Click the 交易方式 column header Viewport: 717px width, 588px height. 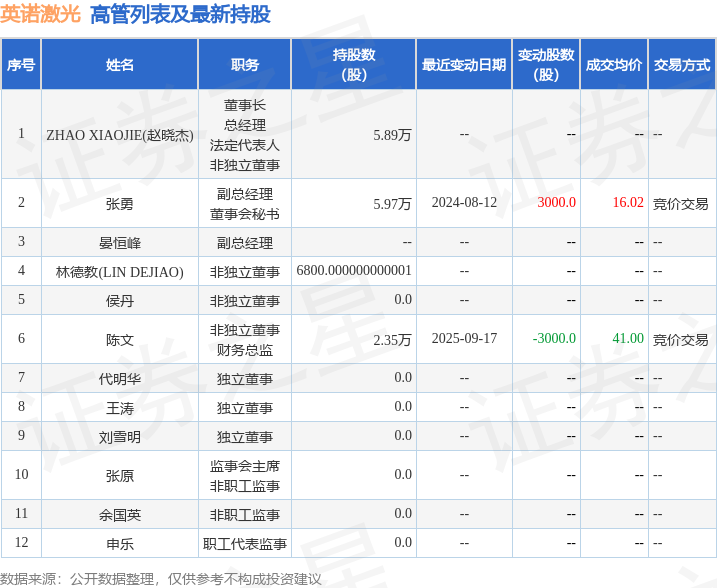(682, 64)
